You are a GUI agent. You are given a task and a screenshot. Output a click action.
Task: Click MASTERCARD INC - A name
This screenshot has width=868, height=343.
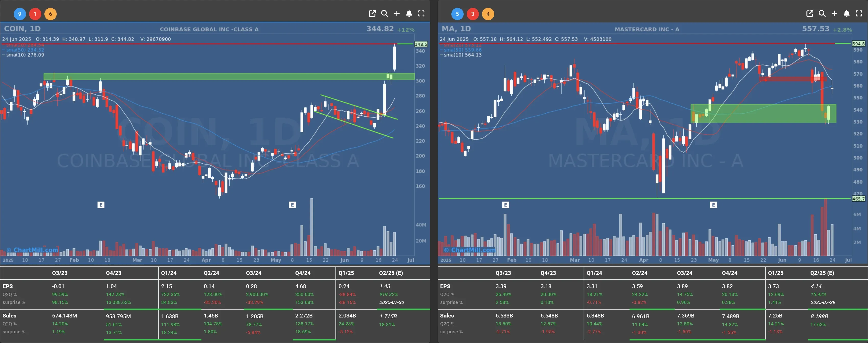[647, 29]
